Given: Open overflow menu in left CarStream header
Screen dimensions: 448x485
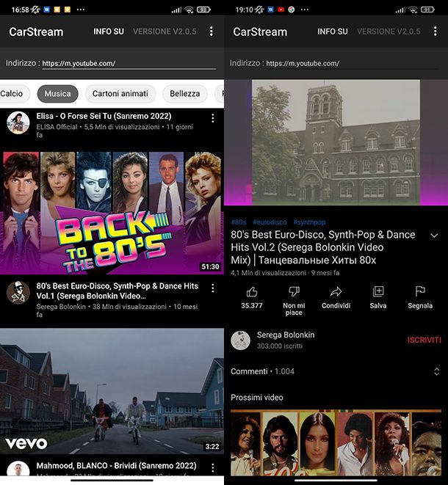Looking at the screenshot, I should (212, 32).
